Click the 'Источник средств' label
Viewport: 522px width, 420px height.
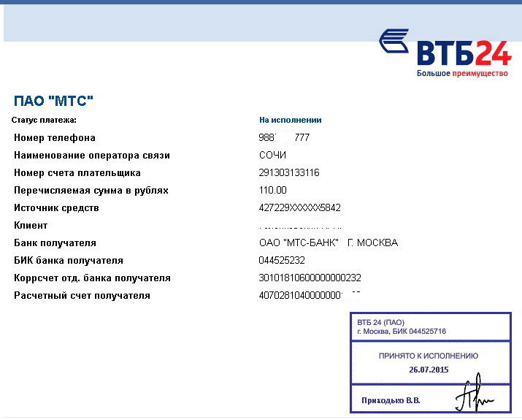pos(56,208)
